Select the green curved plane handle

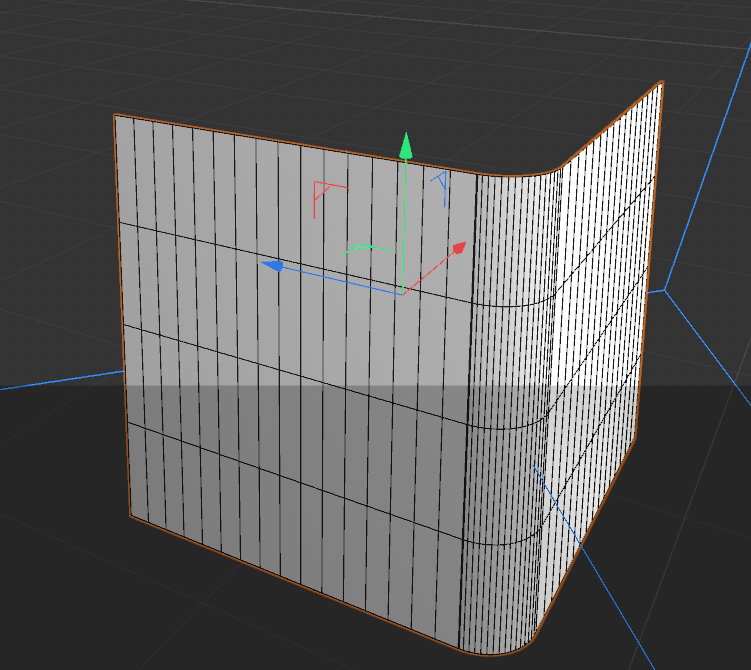[366, 249]
